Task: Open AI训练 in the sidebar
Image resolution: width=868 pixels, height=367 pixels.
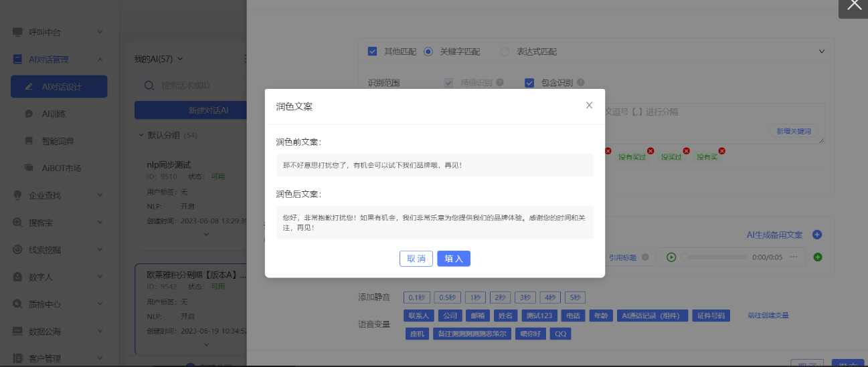Action: click(54, 114)
